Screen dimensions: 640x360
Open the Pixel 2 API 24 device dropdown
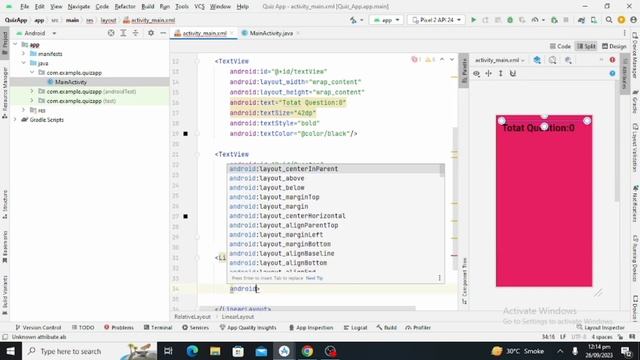[x=436, y=20]
